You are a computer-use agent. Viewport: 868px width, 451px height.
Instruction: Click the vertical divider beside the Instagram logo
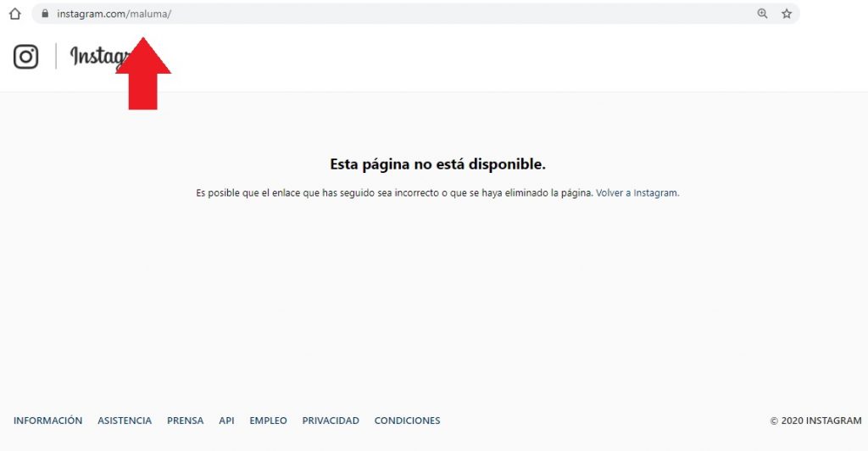pyautogui.click(x=56, y=57)
